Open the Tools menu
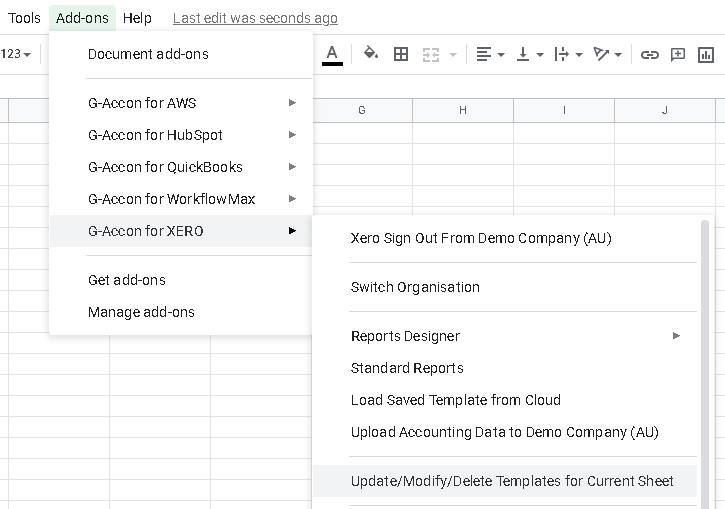 pos(24,18)
